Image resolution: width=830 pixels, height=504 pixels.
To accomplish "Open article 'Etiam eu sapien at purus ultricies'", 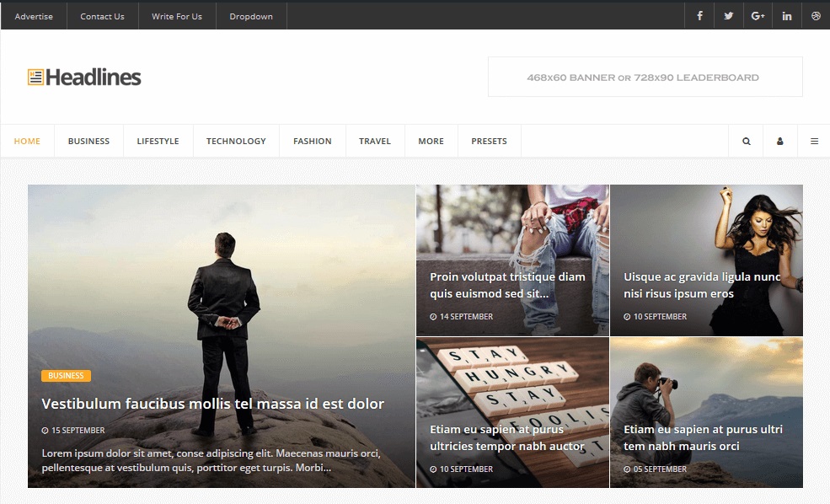I will 507,437.
